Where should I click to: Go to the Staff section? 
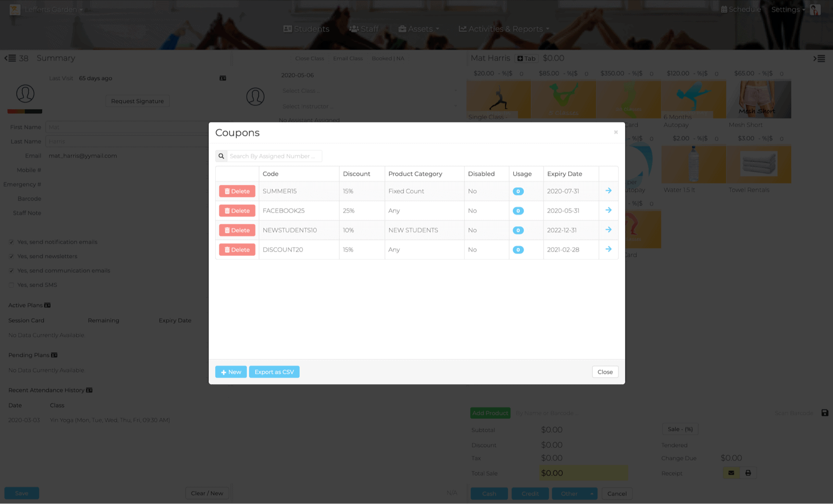[x=364, y=29]
